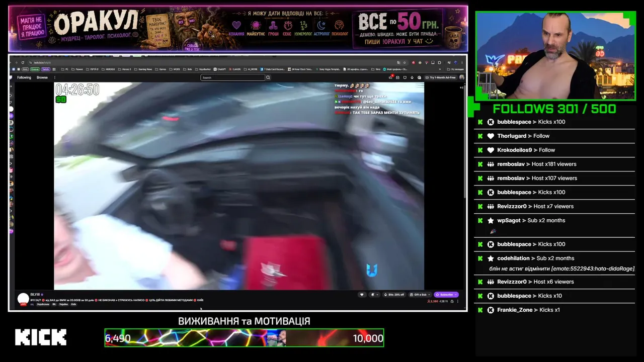Click the star icon beside codehilation
This screenshot has width=644, height=362.
(x=491, y=258)
